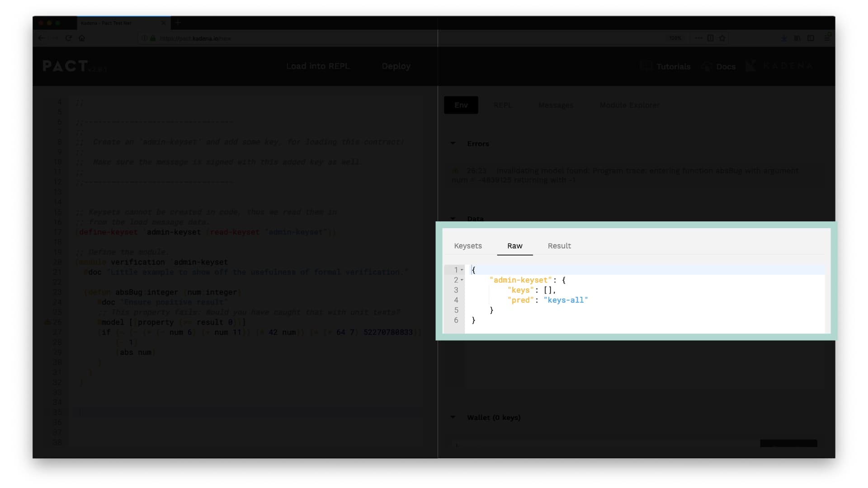Fold the admin-keyset block on line 2
The width and height of the screenshot is (868, 488).
click(x=462, y=280)
